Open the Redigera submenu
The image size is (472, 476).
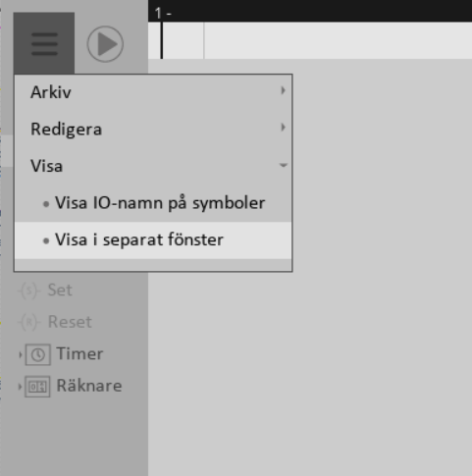pos(153,129)
